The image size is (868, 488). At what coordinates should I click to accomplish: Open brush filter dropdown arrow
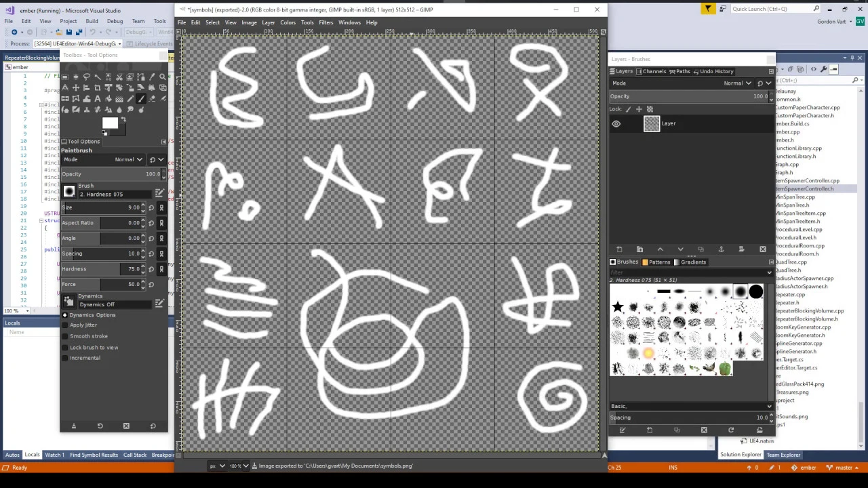pyautogui.click(x=768, y=272)
